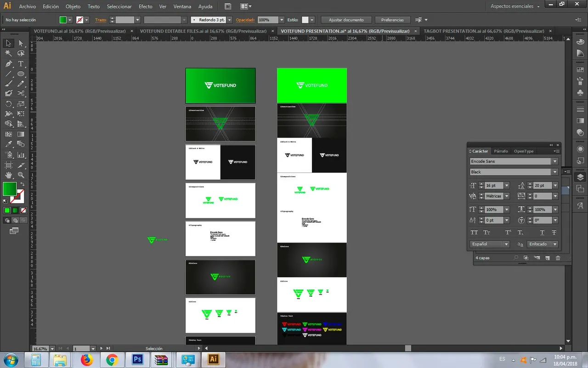The image size is (588, 368).
Task: Select the Artboard tool
Action: [8, 165]
